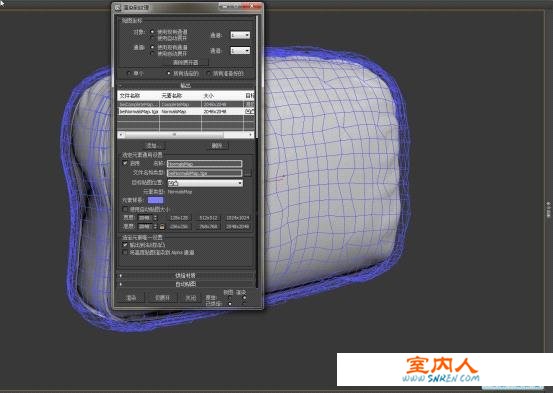The image size is (553, 393).
Task: Click the Render button at dialog bottom
Action: click(x=131, y=298)
